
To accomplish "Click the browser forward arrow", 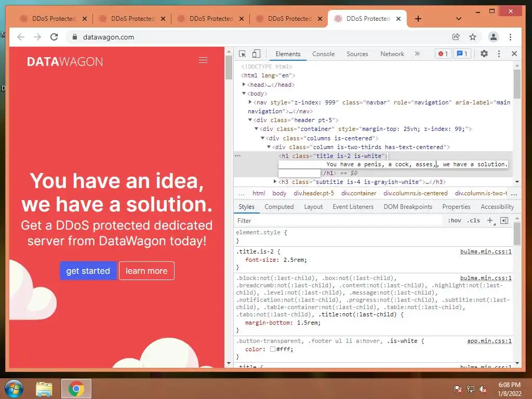I will [37, 37].
